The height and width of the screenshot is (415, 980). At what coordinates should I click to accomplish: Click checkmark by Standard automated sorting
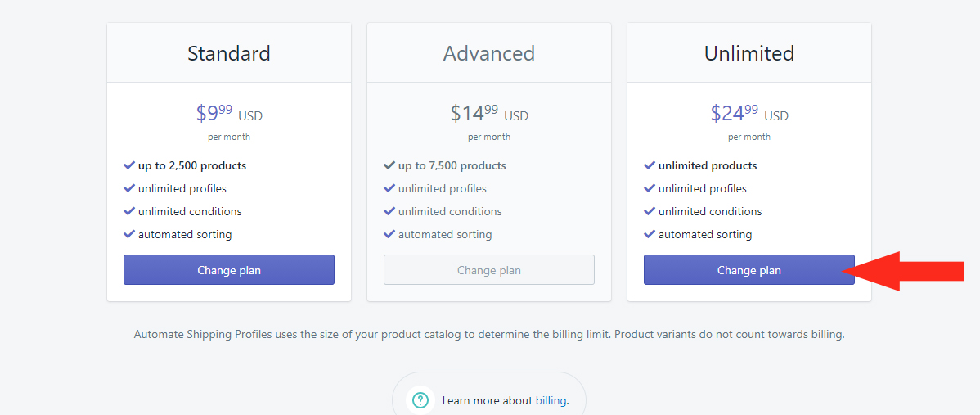point(129,234)
